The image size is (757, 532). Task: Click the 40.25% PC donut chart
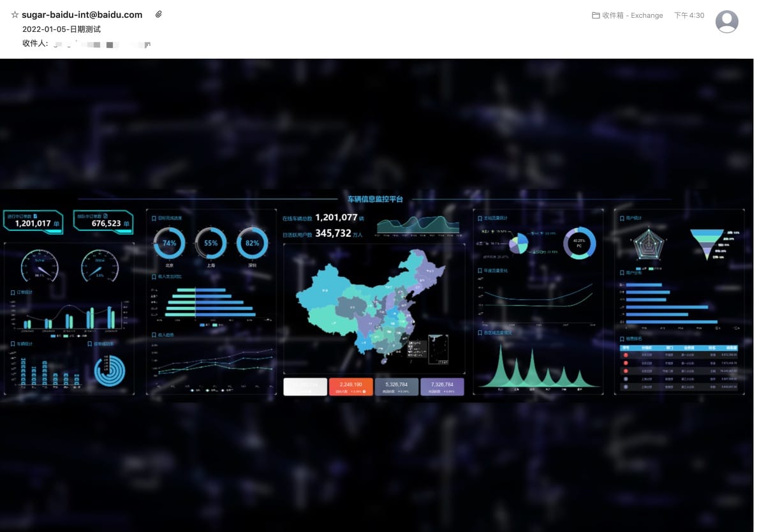(579, 243)
